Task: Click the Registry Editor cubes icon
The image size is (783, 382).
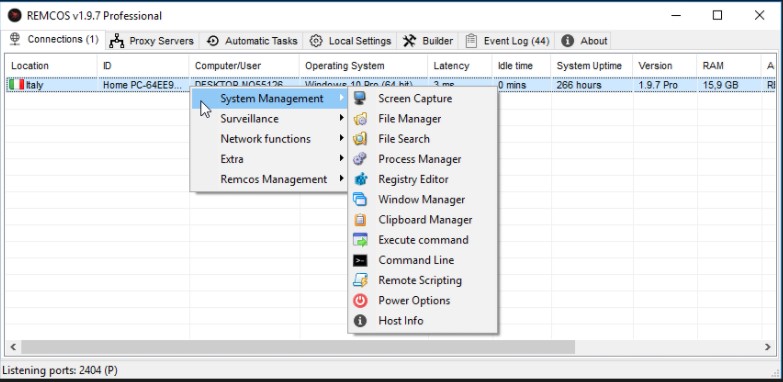Action: [360, 179]
